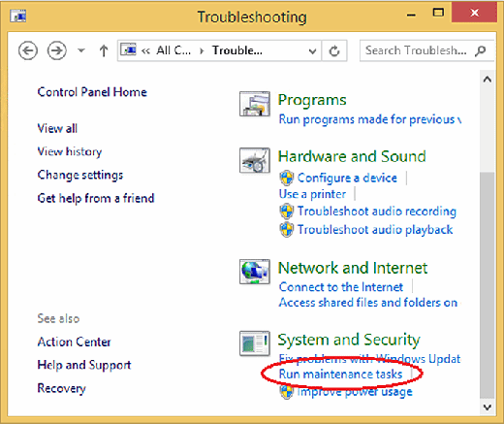Open Run maintenance tasks link

(x=340, y=374)
